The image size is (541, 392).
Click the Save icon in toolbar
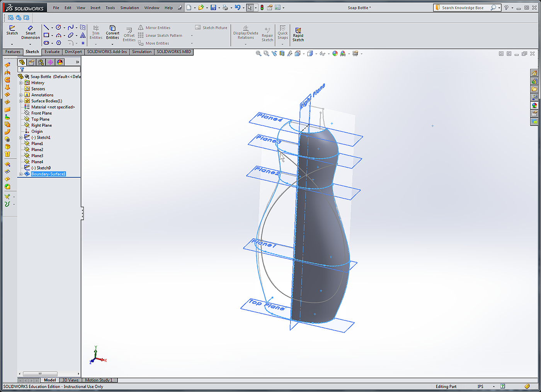[x=213, y=8]
